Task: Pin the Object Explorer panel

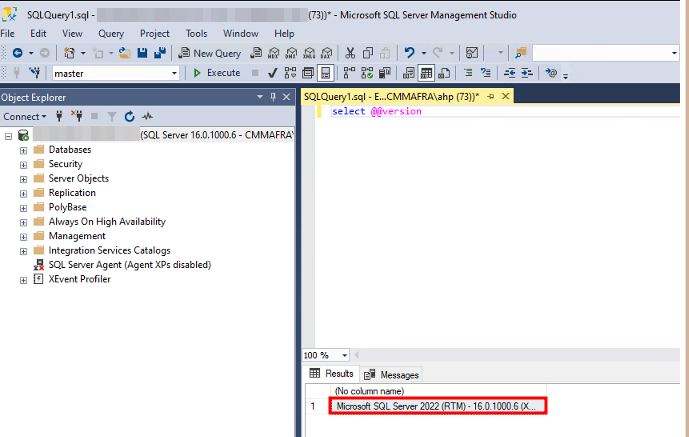Action: tap(273, 97)
